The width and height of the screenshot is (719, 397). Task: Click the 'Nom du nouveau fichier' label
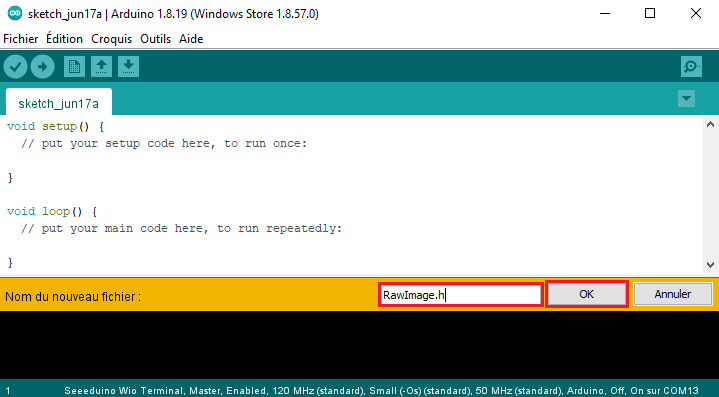73,297
